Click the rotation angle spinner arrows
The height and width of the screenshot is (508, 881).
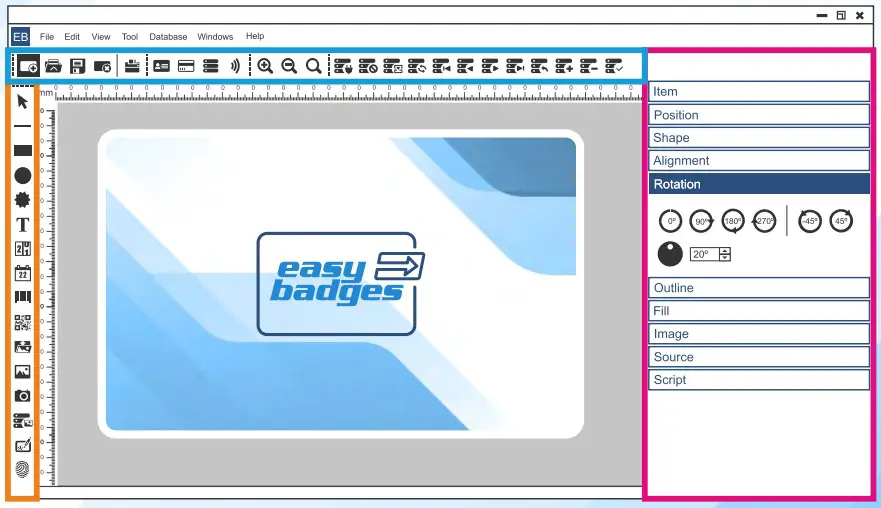point(725,254)
